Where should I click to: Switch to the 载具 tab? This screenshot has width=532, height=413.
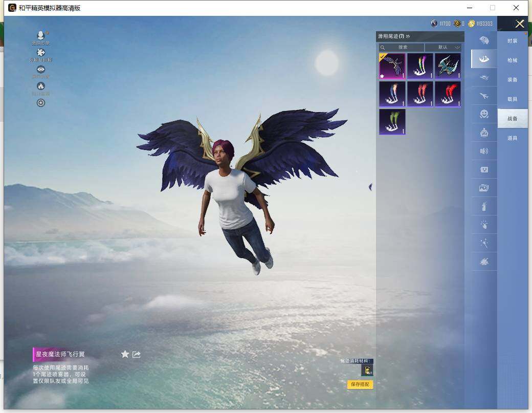[513, 99]
